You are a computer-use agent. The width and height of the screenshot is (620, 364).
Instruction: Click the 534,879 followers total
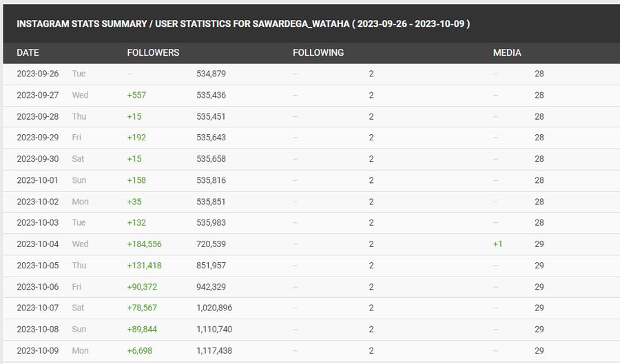pyautogui.click(x=211, y=74)
